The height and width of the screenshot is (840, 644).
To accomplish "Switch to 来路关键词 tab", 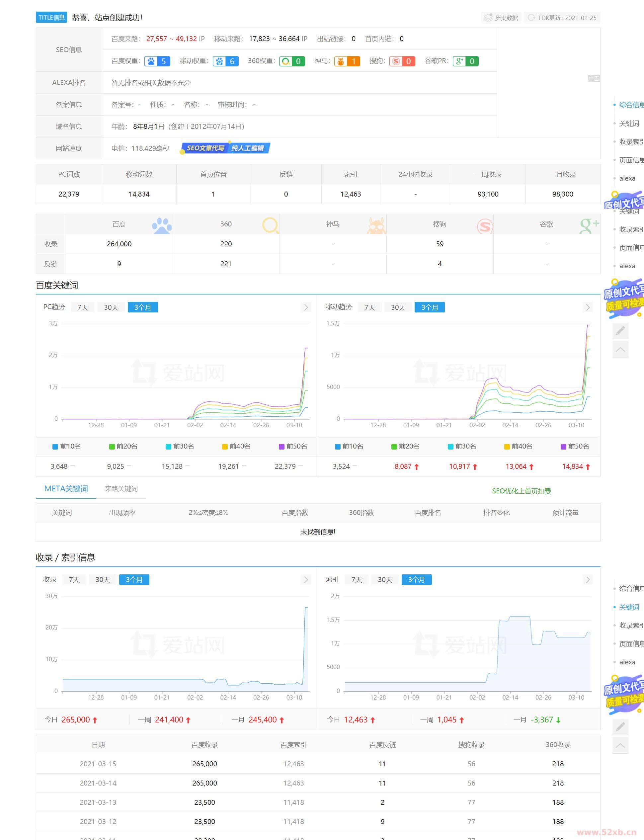I will point(121,489).
